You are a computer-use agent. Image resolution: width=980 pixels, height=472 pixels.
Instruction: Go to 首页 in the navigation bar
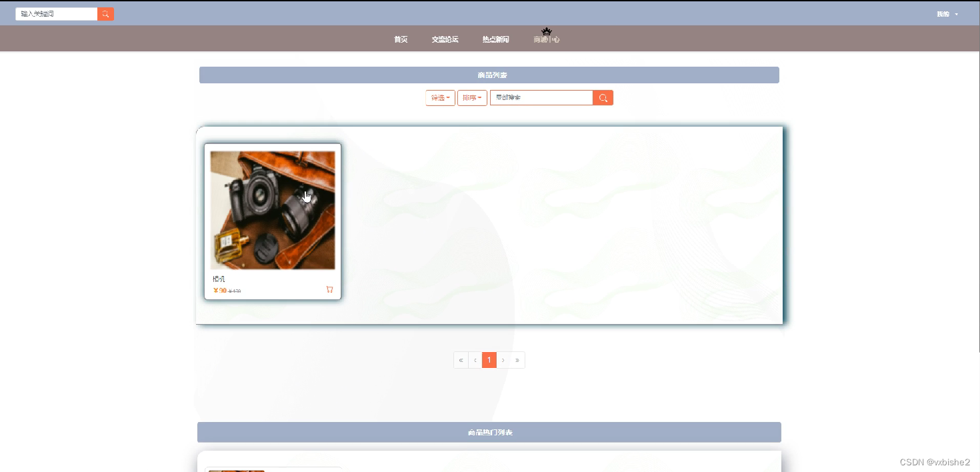401,39
